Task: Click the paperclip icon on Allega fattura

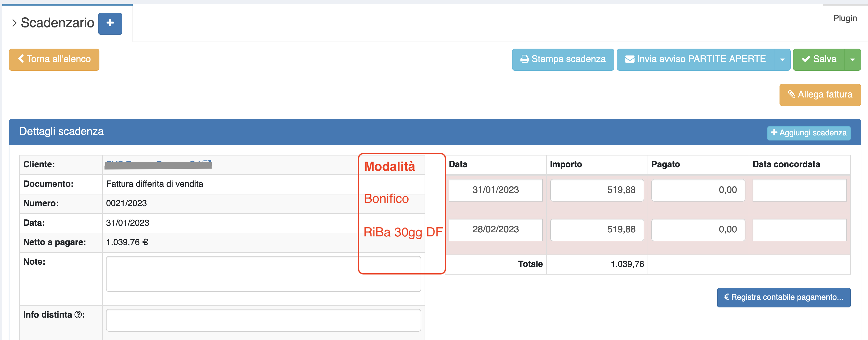Action: (x=792, y=95)
